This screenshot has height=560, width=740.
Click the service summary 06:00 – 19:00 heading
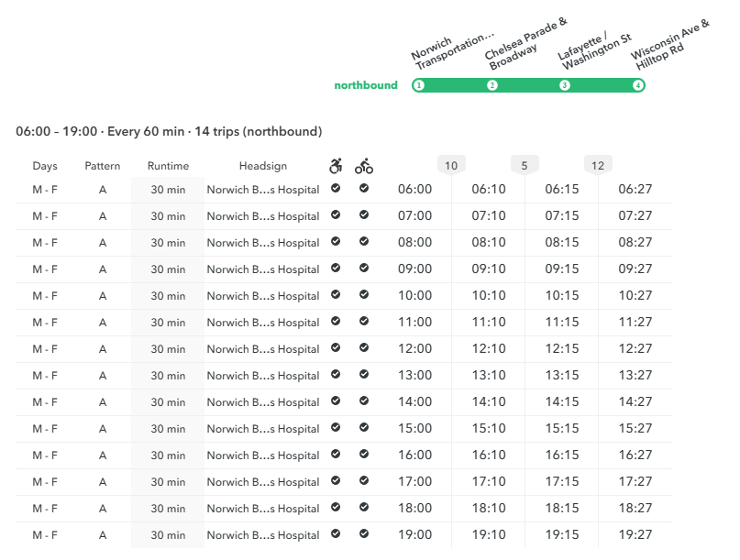pos(169,131)
